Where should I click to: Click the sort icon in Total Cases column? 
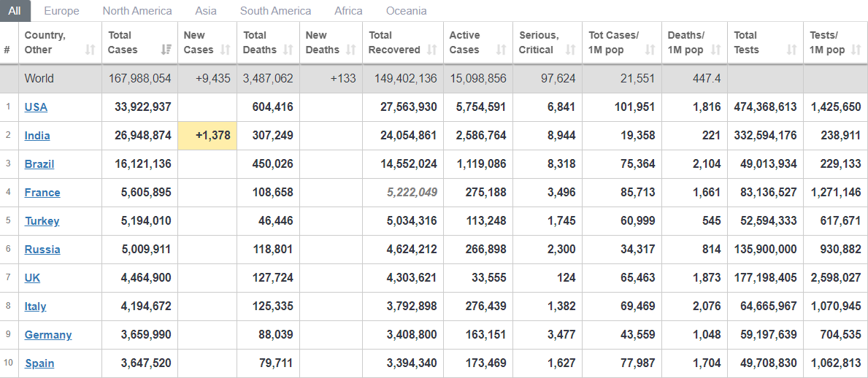(166, 50)
